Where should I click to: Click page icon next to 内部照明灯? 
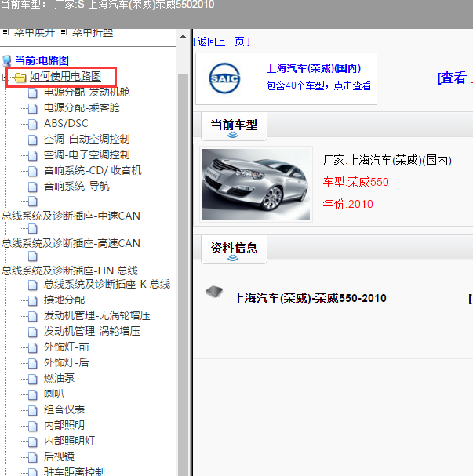pos(33,442)
